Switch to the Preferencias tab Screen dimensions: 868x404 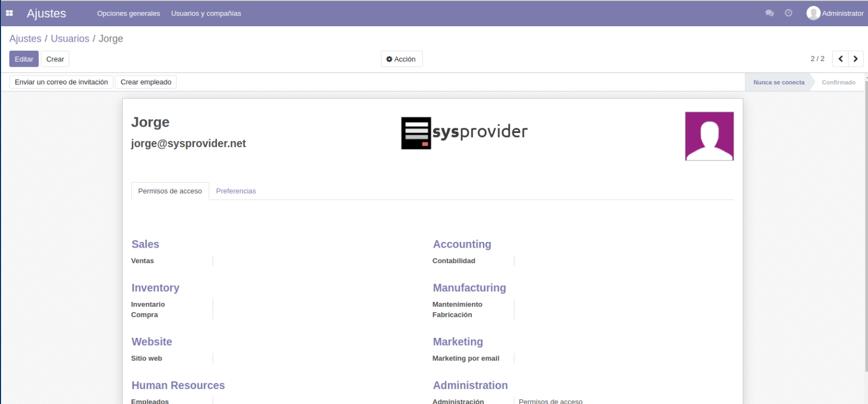coord(236,191)
